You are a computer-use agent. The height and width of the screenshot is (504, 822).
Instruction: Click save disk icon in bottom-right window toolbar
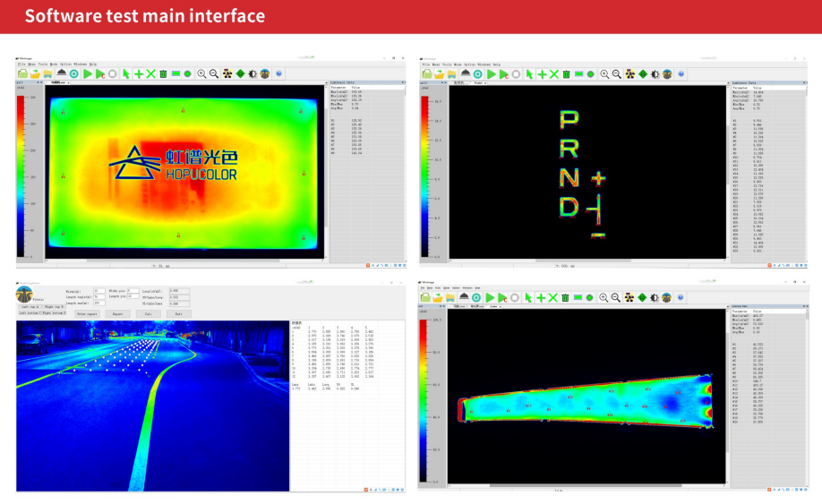click(451, 296)
